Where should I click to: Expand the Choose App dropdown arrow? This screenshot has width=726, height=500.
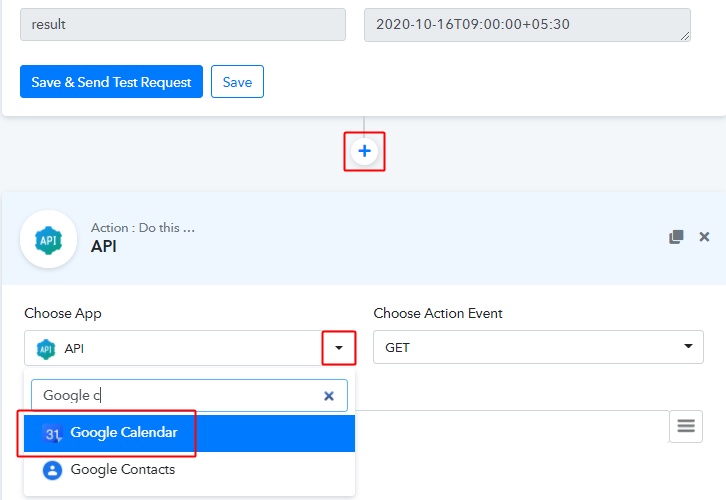click(x=339, y=348)
